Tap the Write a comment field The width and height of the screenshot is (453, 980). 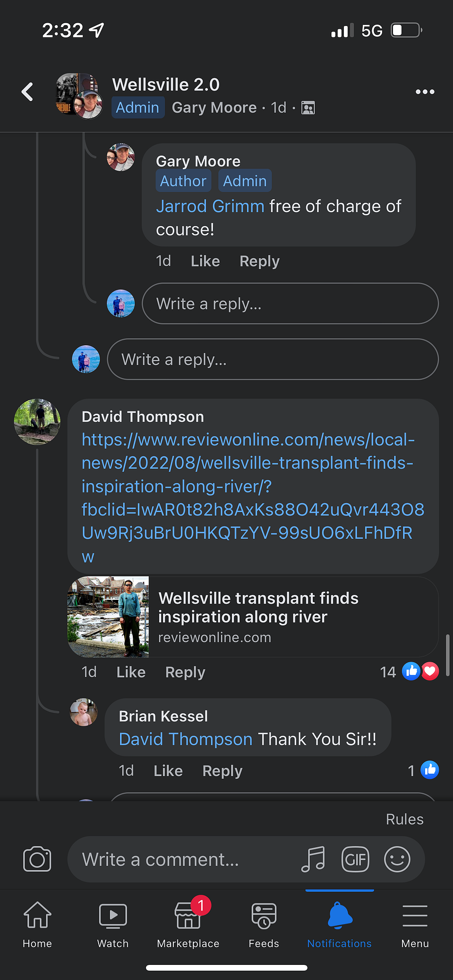click(189, 859)
